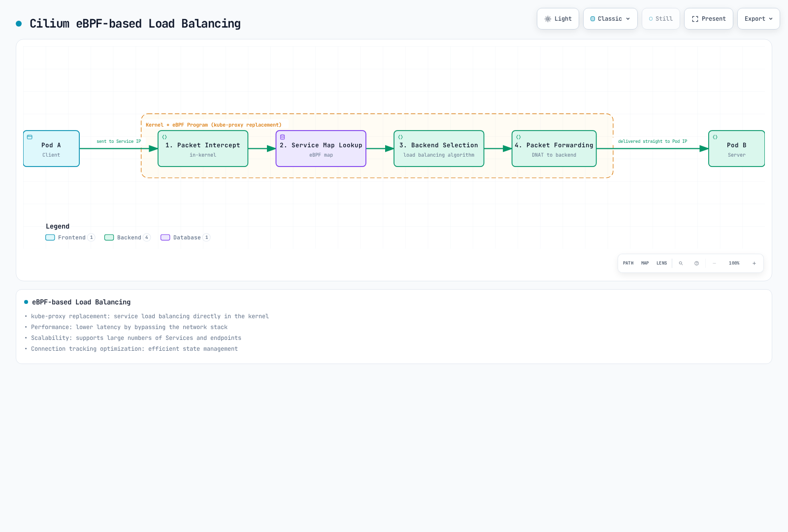
Task: Select the Pod A Client node
Action: coord(51,149)
